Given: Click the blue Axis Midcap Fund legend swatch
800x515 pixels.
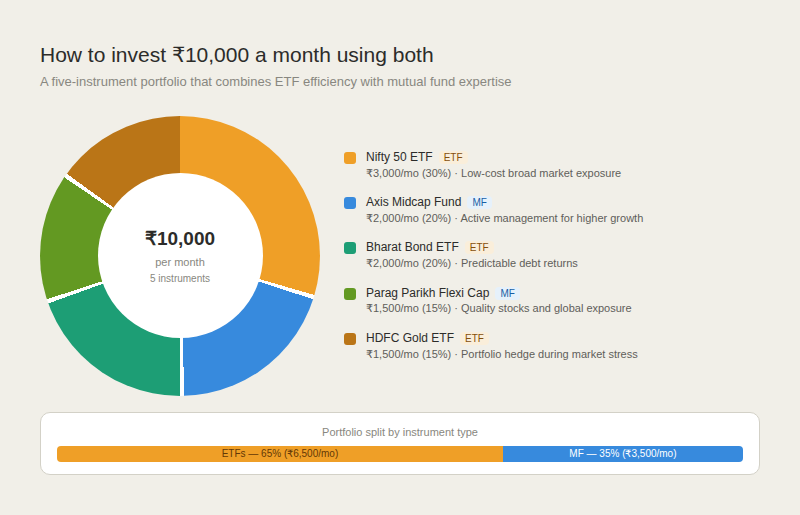Looking at the screenshot, I should [350, 203].
